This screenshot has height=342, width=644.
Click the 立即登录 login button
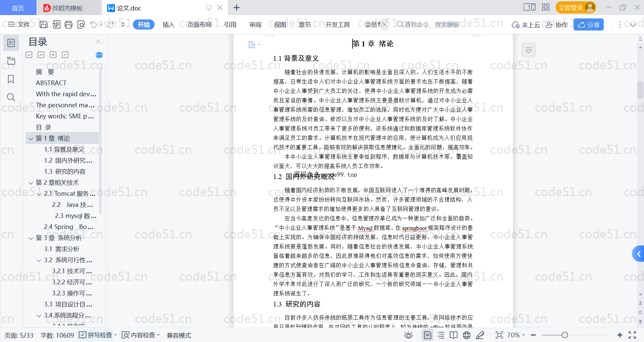(576, 7)
